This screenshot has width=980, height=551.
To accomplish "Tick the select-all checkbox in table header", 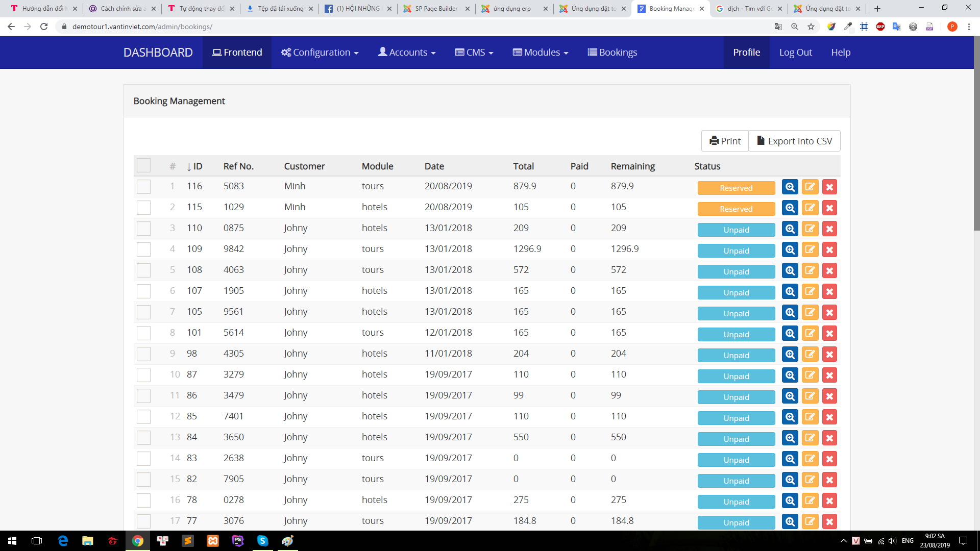I will [x=143, y=166].
